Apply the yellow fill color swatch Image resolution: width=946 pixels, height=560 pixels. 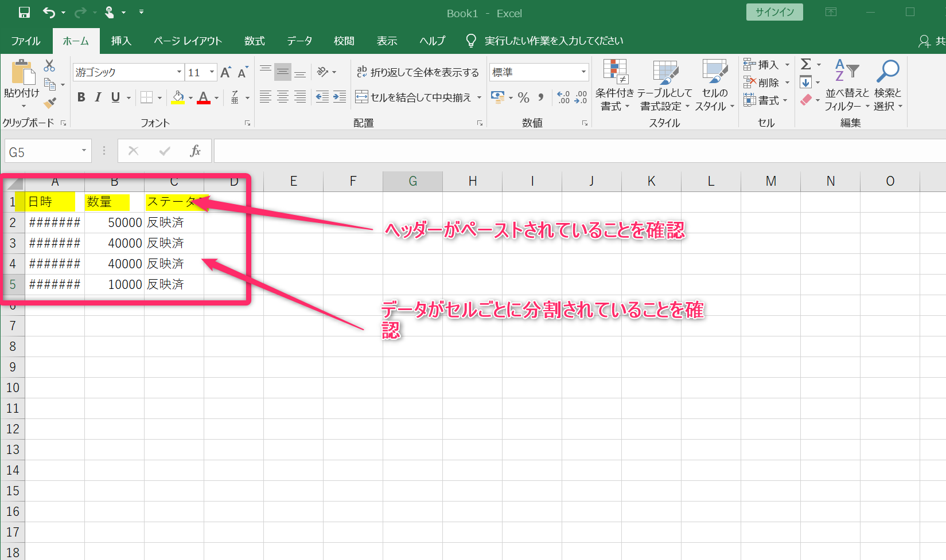coord(178,97)
